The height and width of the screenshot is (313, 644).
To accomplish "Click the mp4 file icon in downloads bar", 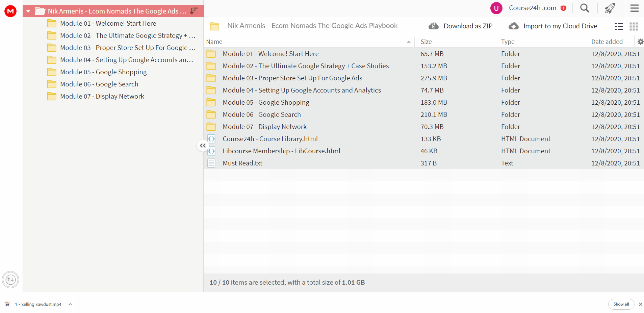I will tap(8, 304).
